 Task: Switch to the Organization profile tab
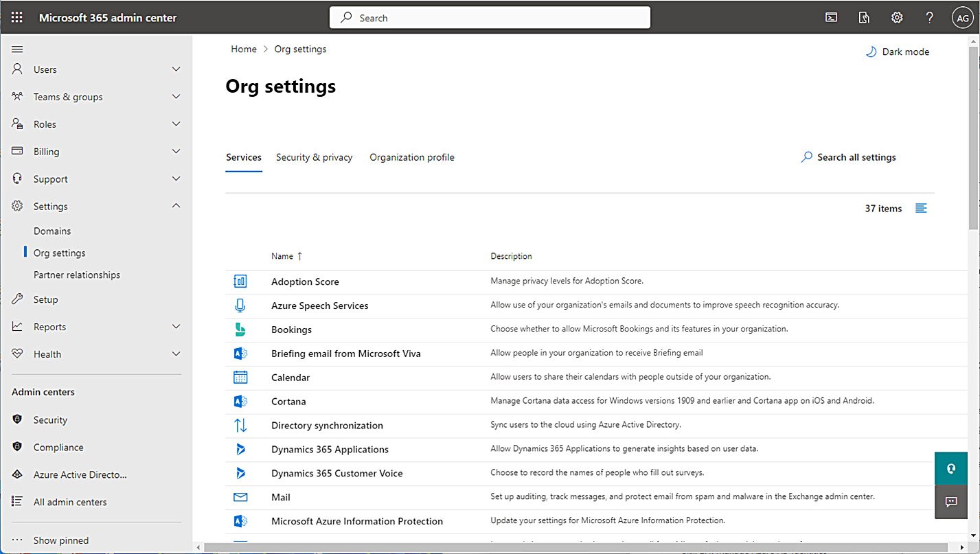click(x=412, y=157)
